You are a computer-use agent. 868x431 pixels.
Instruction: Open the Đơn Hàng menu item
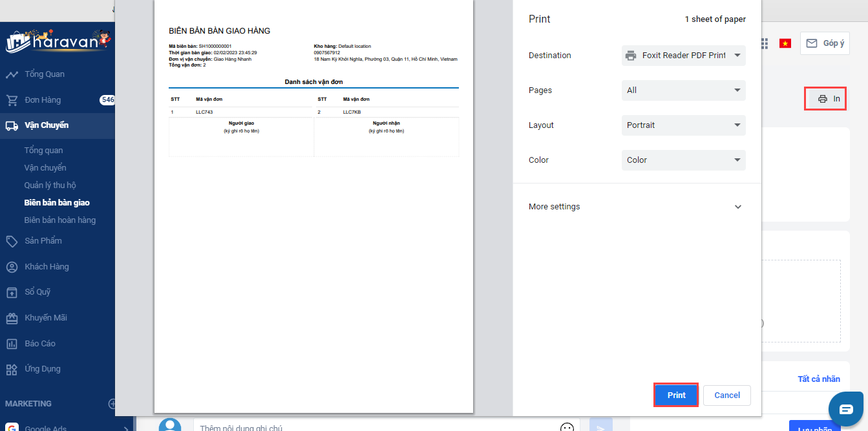43,100
